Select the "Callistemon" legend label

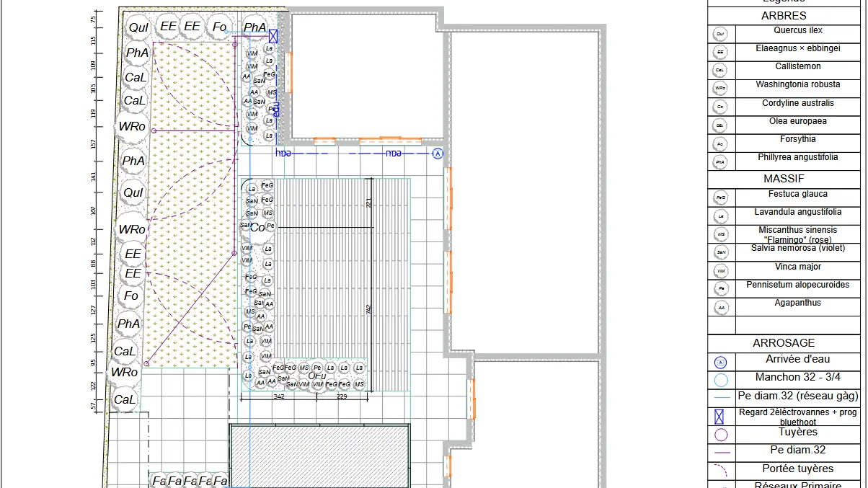[x=798, y=66]
